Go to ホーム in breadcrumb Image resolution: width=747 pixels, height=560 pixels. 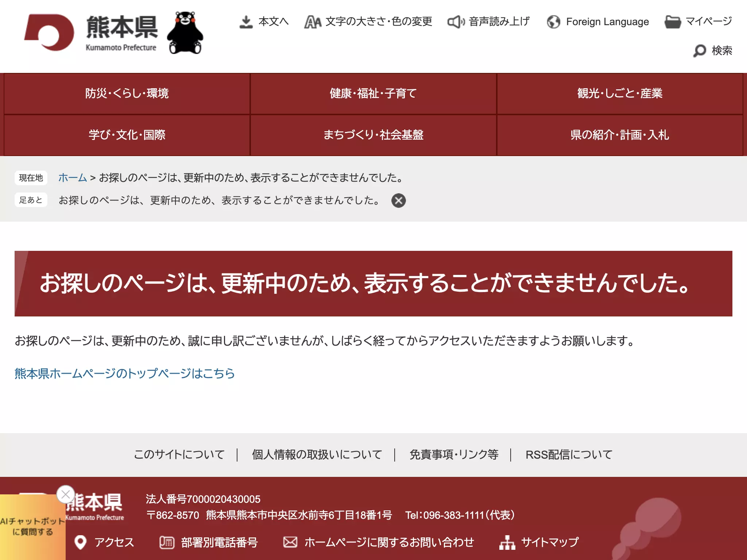click(x=73, y=178)
